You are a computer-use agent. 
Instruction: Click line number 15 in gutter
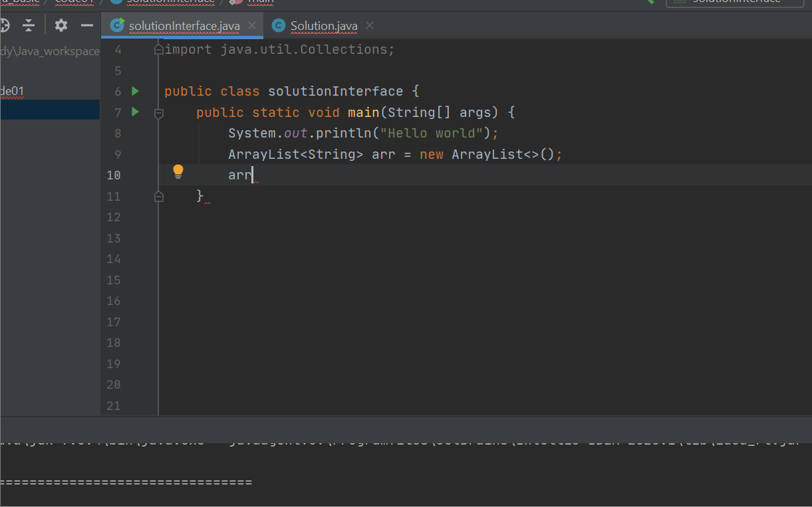pyautogui.click(x=114, y=280)
